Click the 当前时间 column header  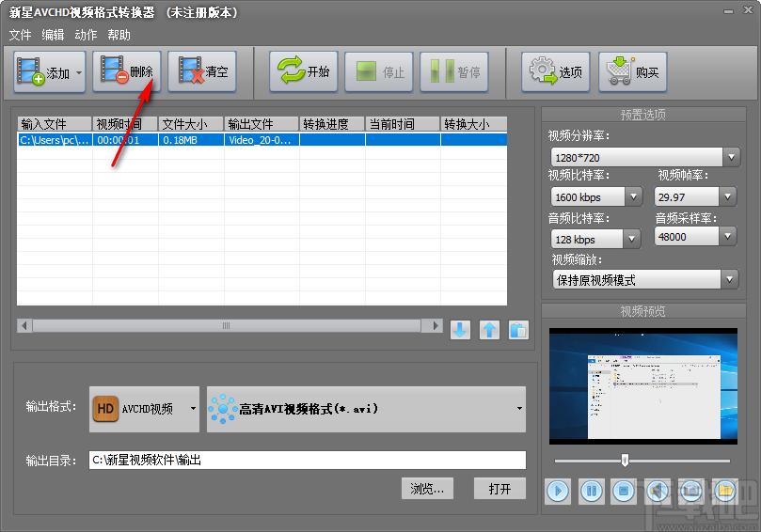point(403,124)
